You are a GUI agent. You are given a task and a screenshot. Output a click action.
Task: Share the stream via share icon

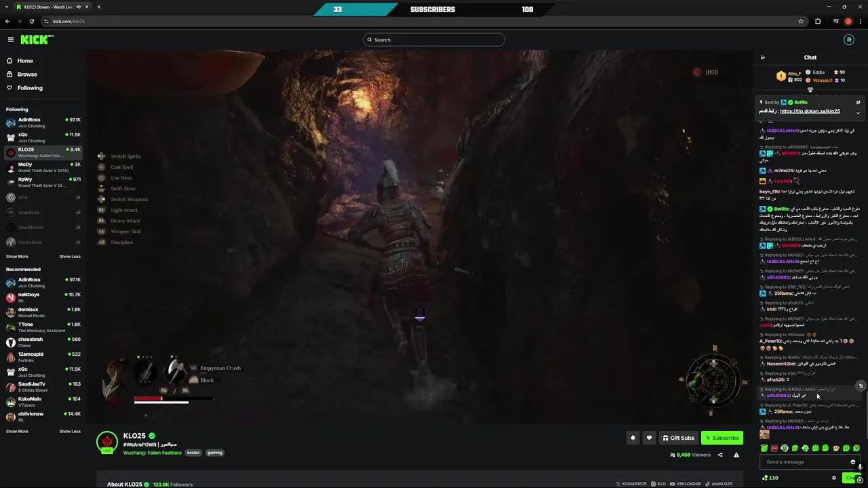720,455
